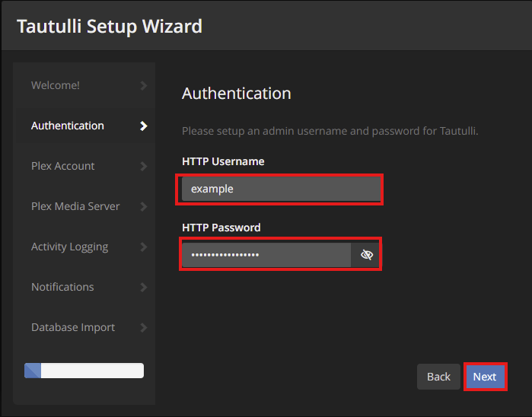The width and height of the screenshot is (532, 417).
Task: Click the wizard progress bar
Action: 84,371
